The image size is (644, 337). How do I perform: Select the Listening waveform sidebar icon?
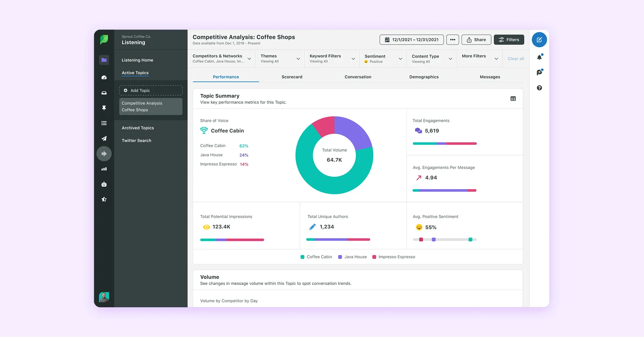[x=104, y=154]
